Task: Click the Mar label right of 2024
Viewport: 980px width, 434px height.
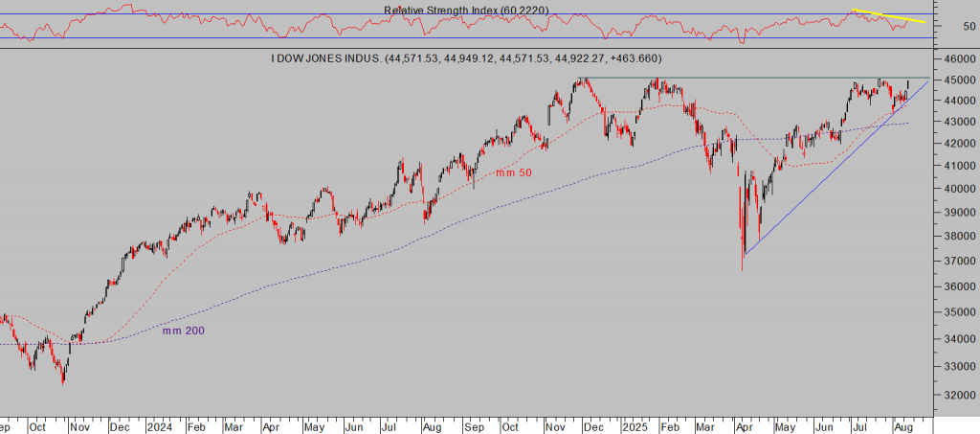Action: click(x=234, y=427)
